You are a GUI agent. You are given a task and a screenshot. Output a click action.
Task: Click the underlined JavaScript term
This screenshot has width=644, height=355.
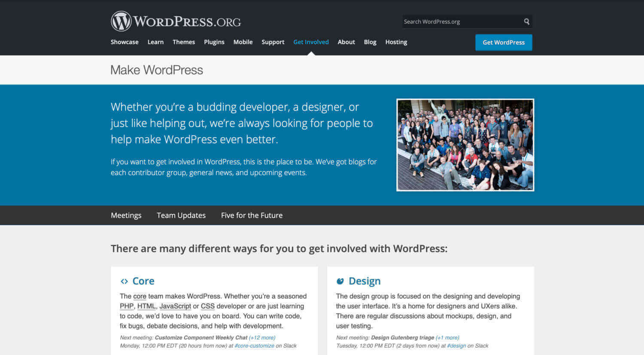point(175,306)
